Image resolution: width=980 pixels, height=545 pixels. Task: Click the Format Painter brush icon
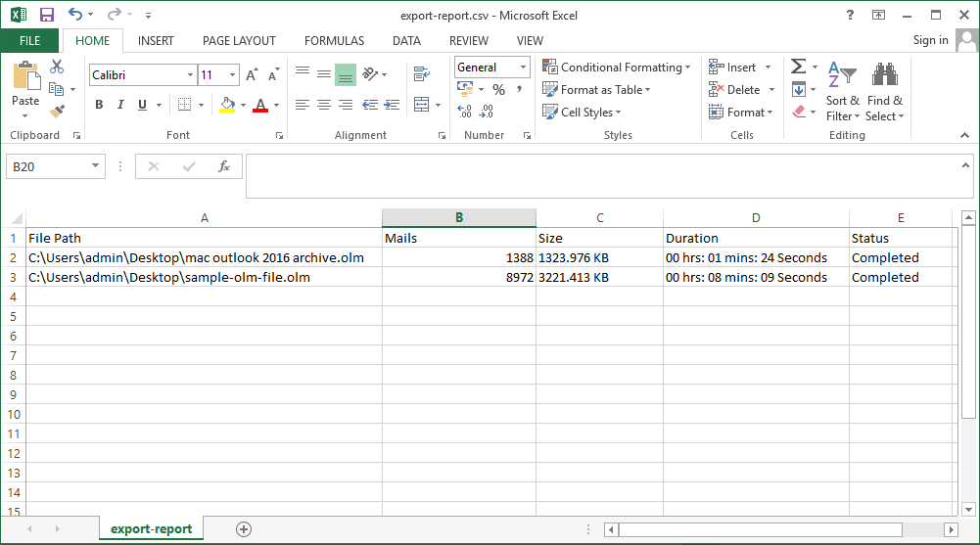pos(57,111)
